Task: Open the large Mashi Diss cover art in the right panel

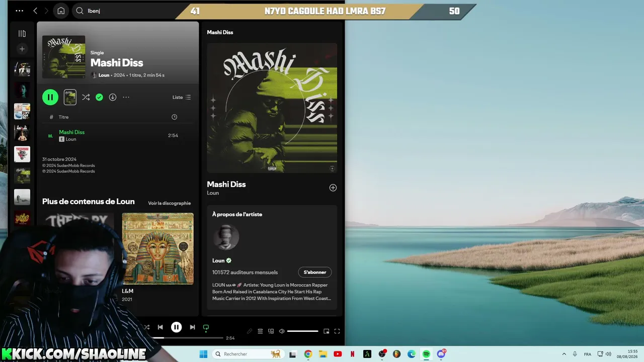Action: 272,108
